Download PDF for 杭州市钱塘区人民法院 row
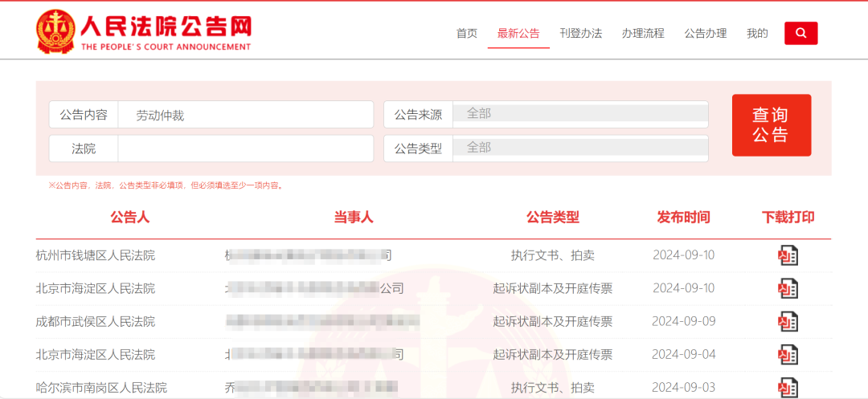 click(788, 255)
